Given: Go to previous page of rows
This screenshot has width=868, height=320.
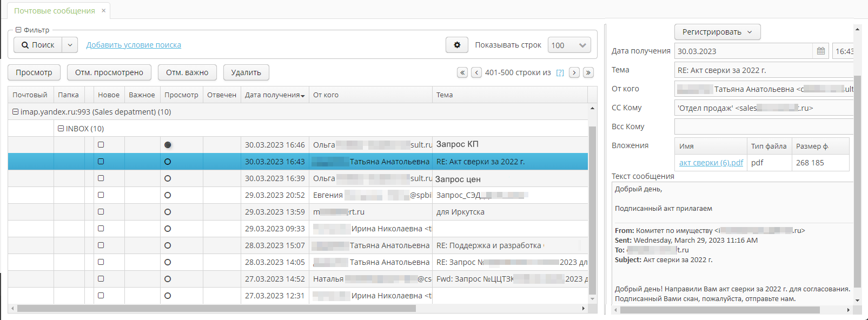Looking at the screenshot, I should point(476,72).
